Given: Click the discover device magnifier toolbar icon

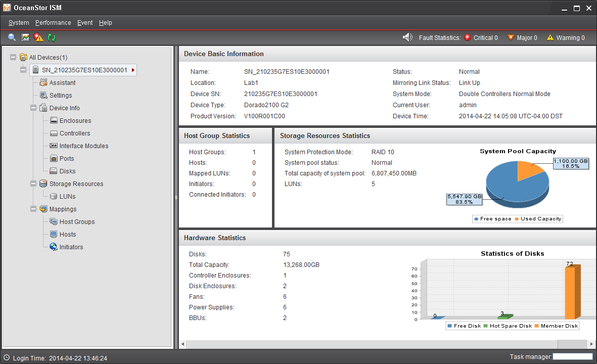Looking at the screenshot, I should coord(12,37).
